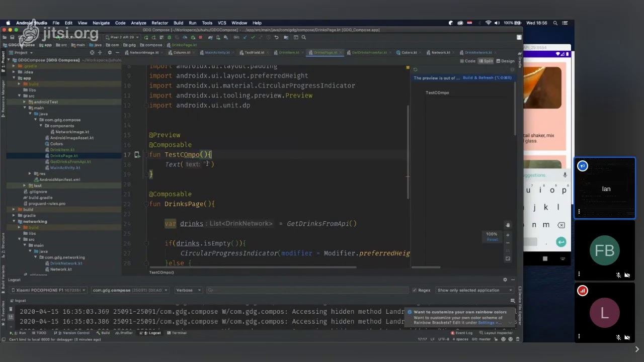Open the Build menu
Viewport: 644px width, 362px height.
[x=178, y=23]
